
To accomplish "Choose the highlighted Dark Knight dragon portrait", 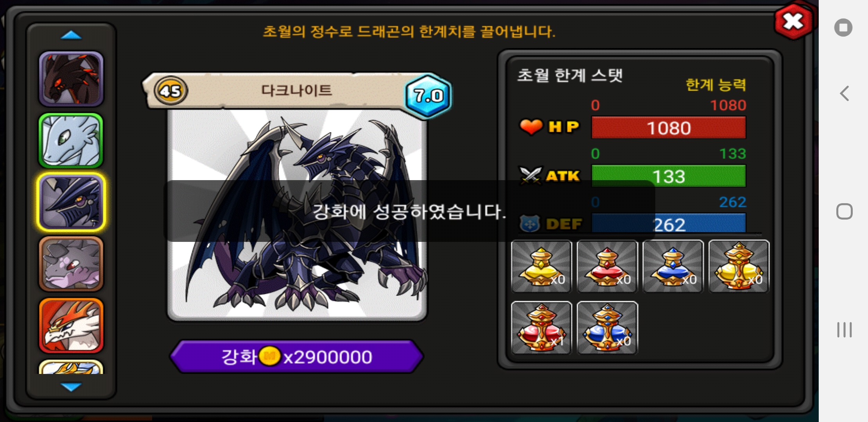I will (71, 202).
